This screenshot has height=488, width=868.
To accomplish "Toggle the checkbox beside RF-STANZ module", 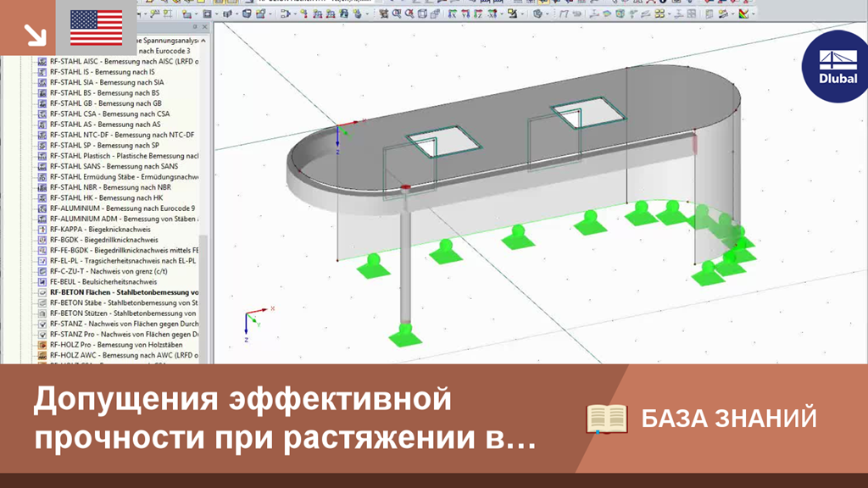I will [x=42, y=324].
